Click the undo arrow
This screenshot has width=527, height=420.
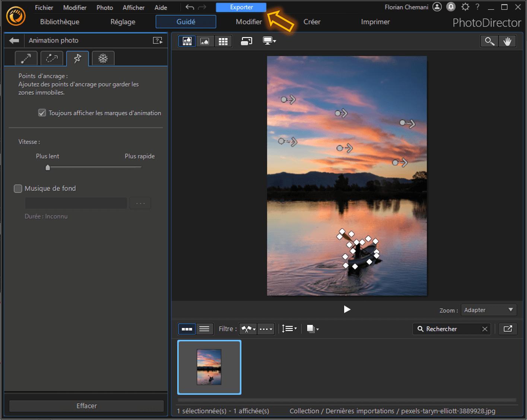(x=190, y=7)
